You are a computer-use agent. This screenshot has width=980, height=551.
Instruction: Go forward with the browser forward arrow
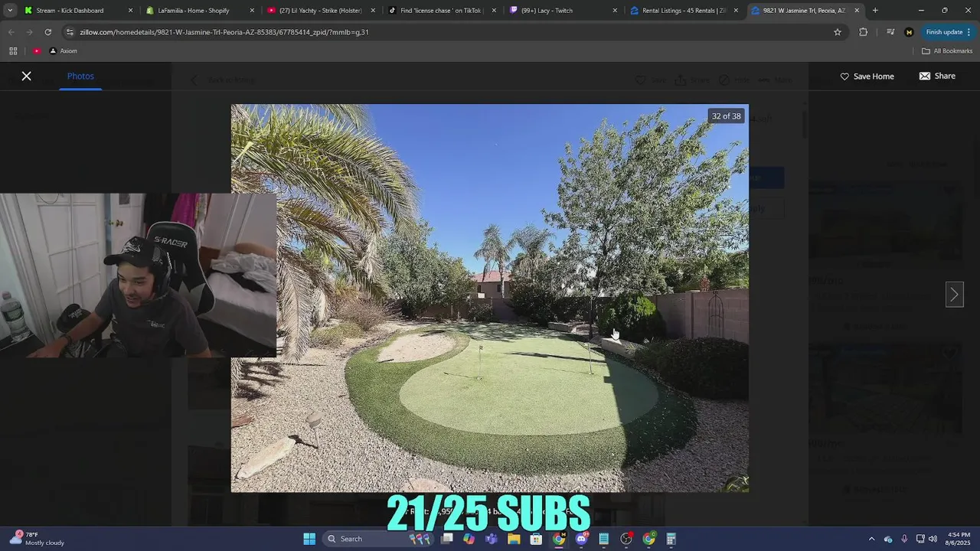click(x=29, y=32)
